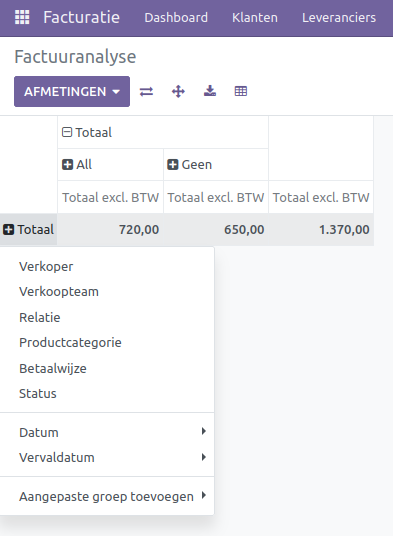Go to the Dashboard menu

(x=176, y=17)
